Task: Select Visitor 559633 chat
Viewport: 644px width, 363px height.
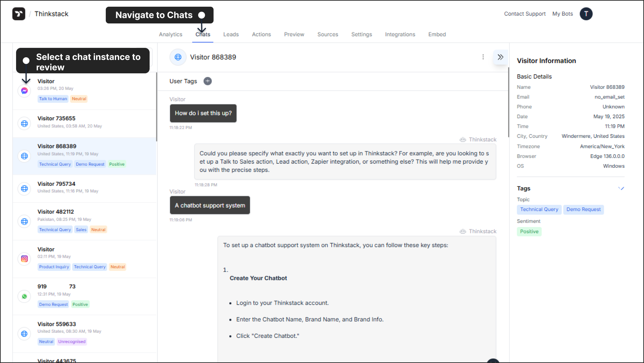Action: pyautogui.click(x=84, y=334)
